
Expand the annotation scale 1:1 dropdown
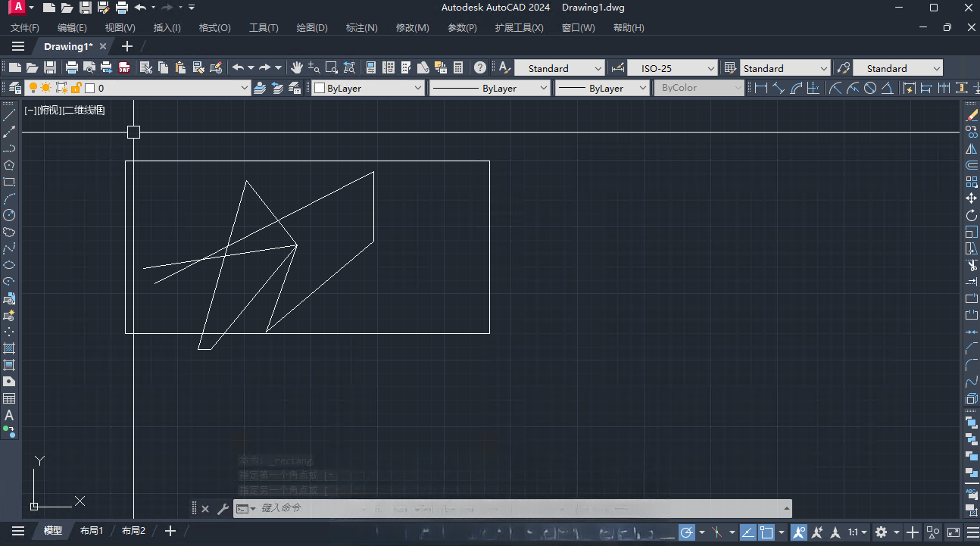coord(857,532)
